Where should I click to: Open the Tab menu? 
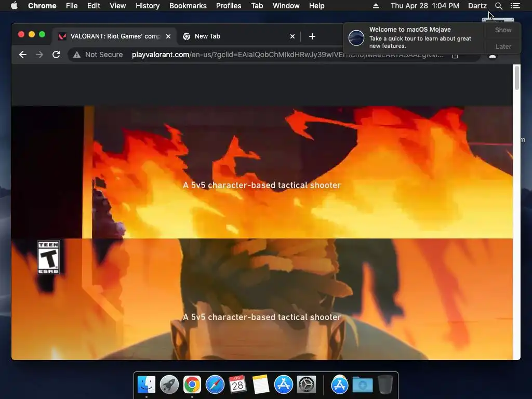click(257, 6)
